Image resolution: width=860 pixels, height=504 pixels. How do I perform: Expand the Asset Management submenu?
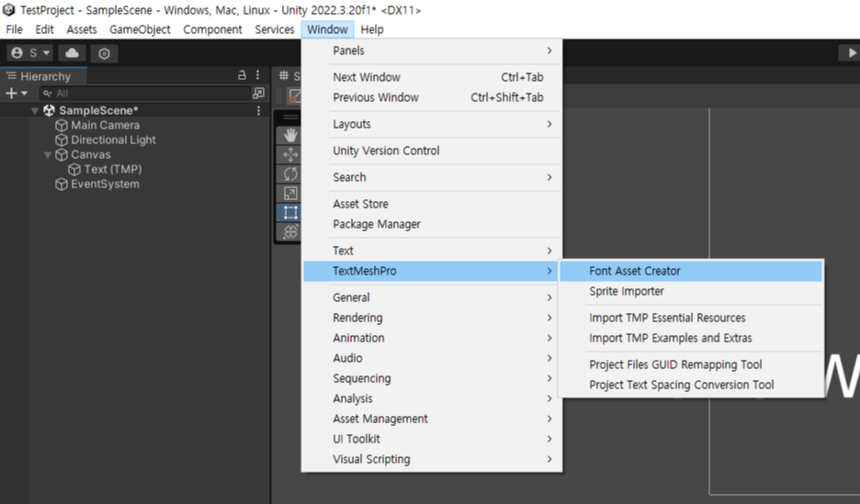(x=432, y=420)
